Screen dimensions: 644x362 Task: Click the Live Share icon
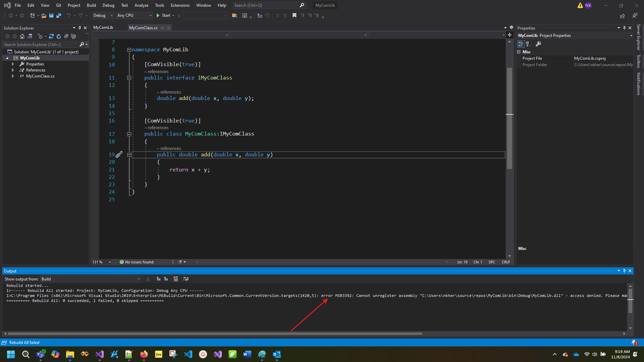coord(622,16)
